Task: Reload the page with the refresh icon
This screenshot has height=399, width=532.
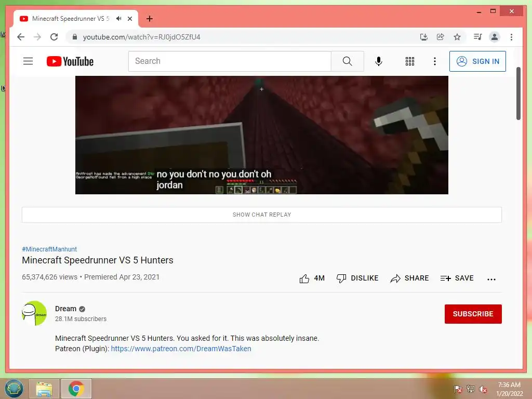Action: (x=54, y=37)
